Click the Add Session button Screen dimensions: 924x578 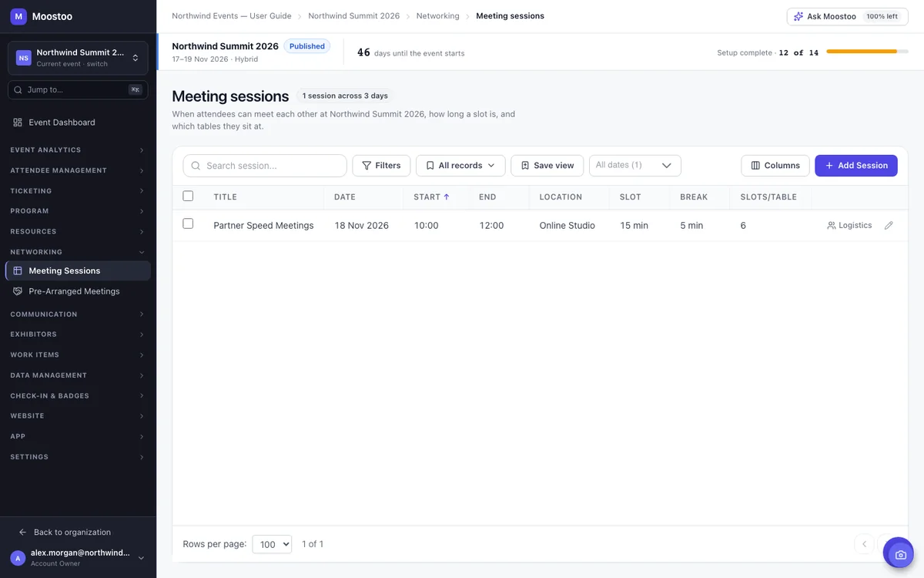pyautogui.click(x=856, y=166)
